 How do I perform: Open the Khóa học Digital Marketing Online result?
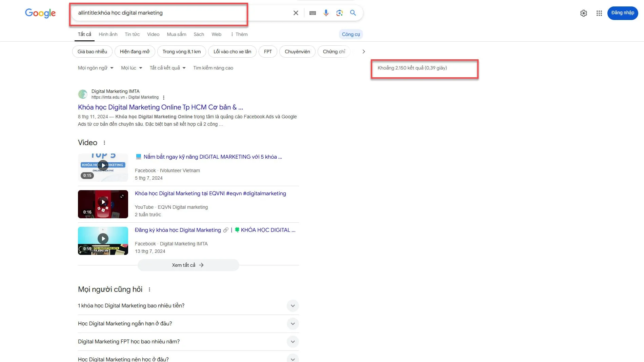pyautogui.click(x=160, y=107)
